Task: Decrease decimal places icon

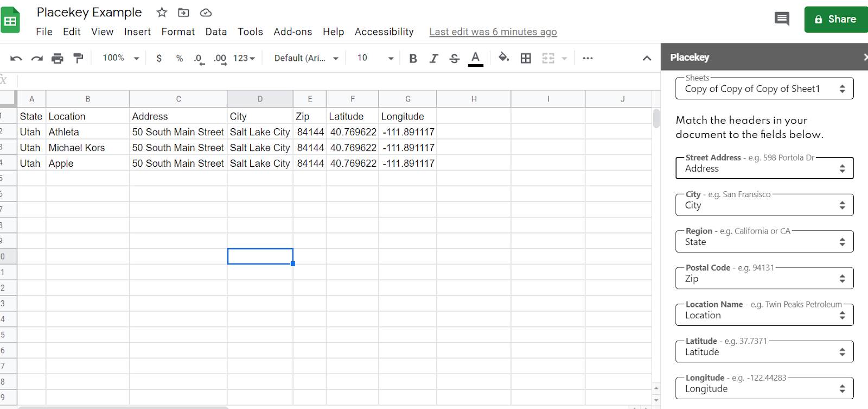Action: point(199,59)
